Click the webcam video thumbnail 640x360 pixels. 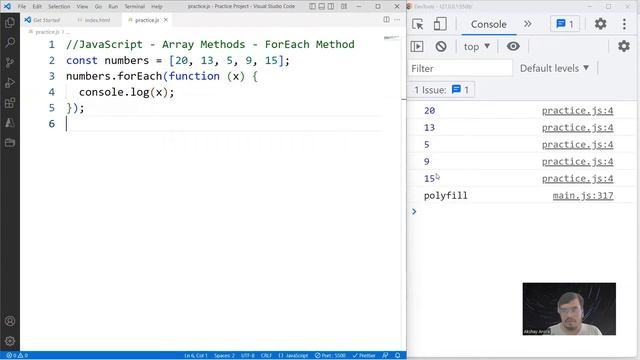click(x=569, y=309)
